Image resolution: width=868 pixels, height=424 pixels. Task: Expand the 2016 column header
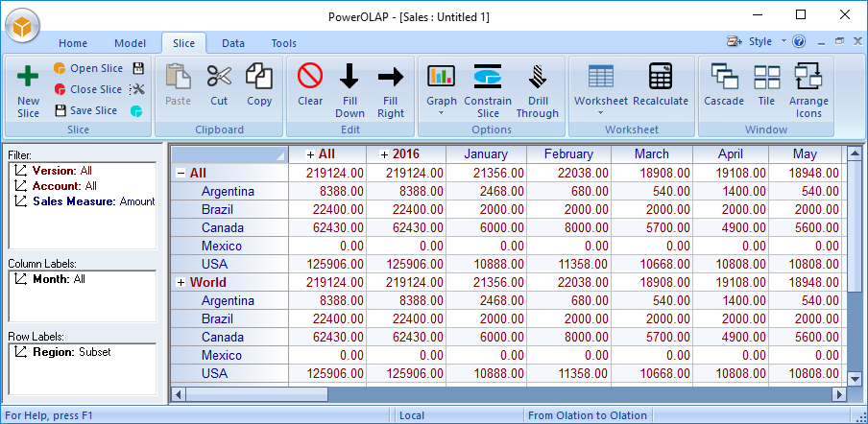[384, 154]
